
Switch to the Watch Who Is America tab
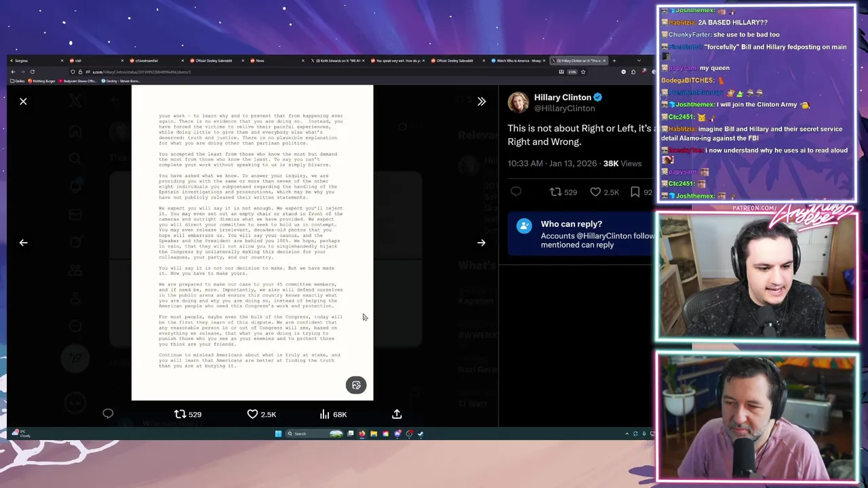pyautogui.click(x=517, y=61)
